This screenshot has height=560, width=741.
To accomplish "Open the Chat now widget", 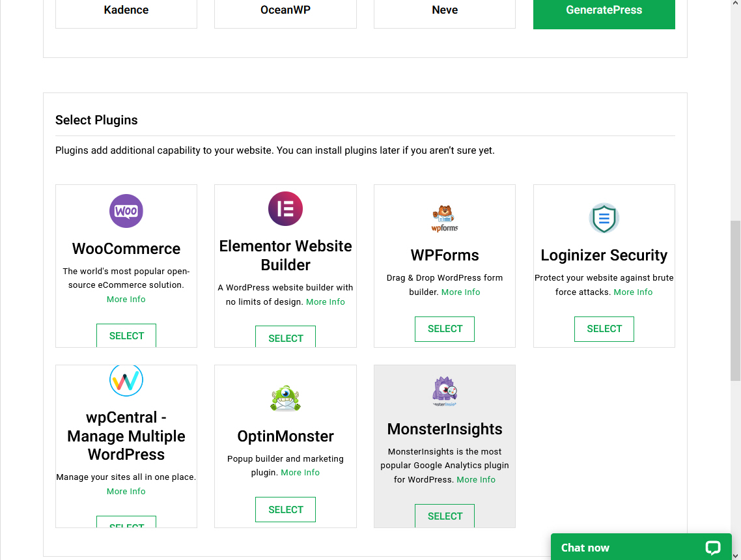I will tap(641, 547).
